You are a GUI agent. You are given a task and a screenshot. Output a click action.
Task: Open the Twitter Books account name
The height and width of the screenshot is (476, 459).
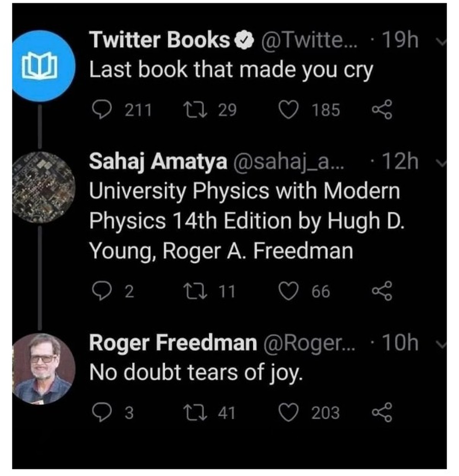click(159, 40)
